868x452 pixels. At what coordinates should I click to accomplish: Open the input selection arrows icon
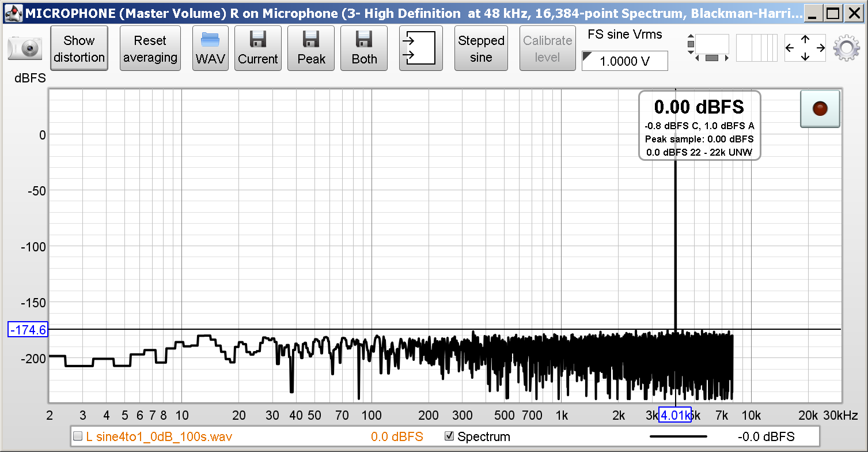pos(420,48)
